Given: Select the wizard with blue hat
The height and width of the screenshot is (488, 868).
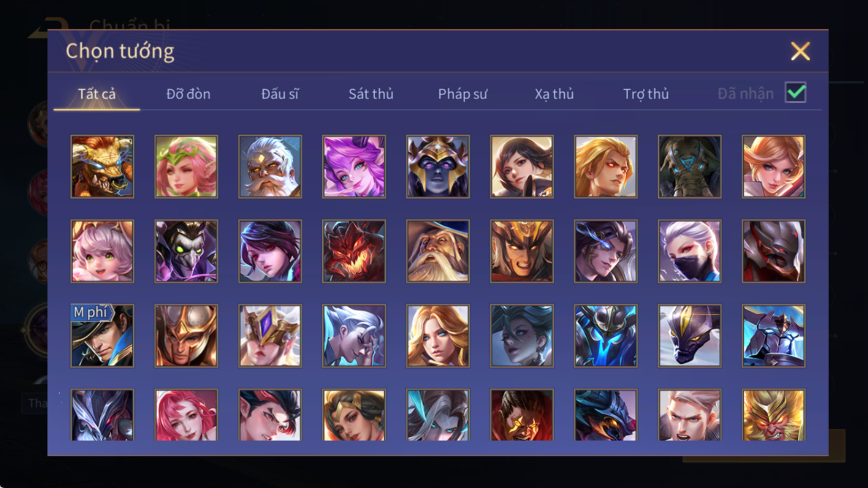Looking at the screenshot, I should click(x=438, y=251).
